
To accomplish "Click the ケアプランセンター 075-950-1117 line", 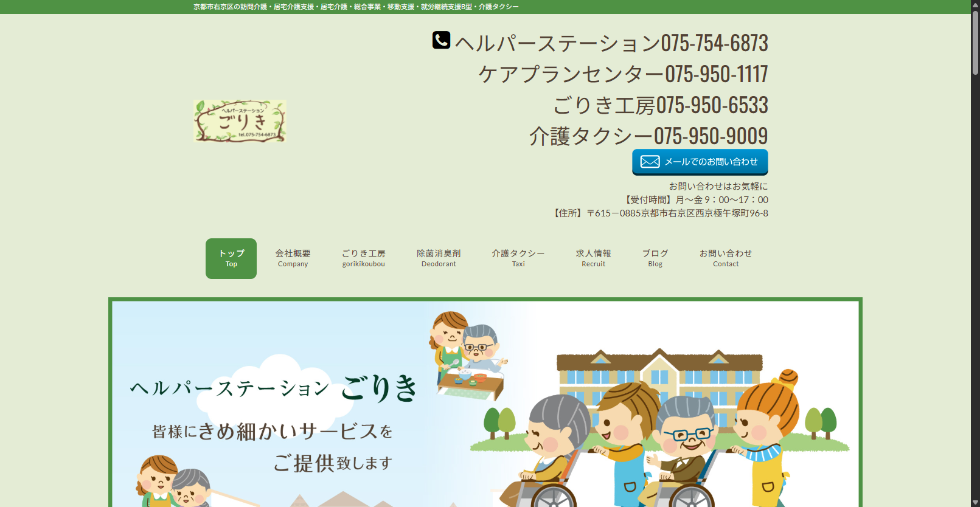I will pos(623,74).
